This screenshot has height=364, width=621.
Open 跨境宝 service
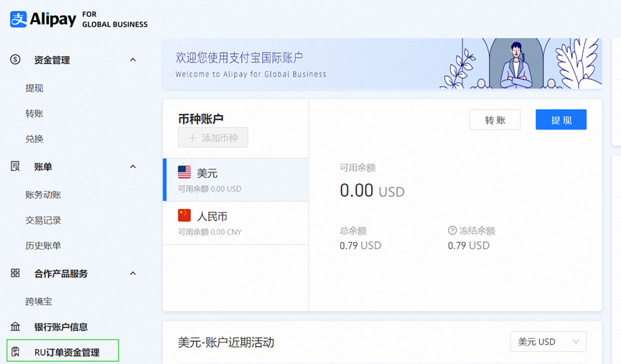point(39,302)
